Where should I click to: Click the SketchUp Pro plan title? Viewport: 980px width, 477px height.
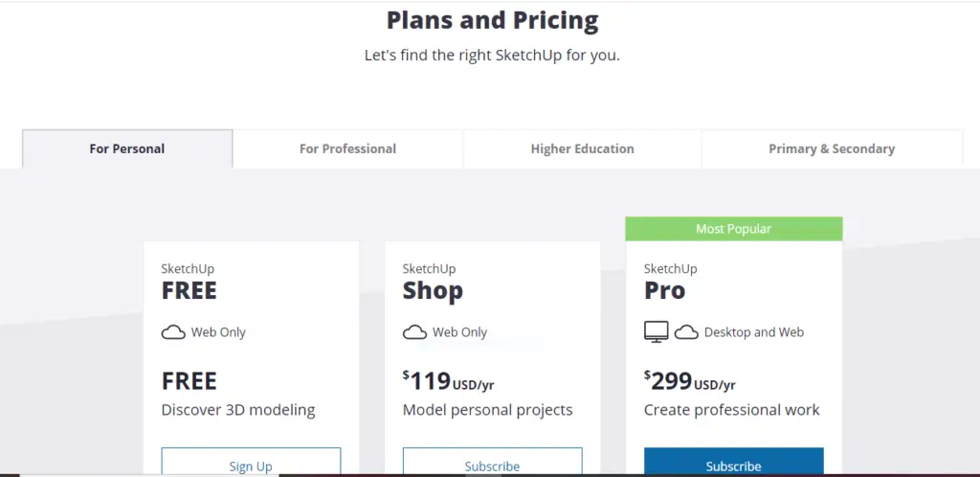tap(671, 282)
